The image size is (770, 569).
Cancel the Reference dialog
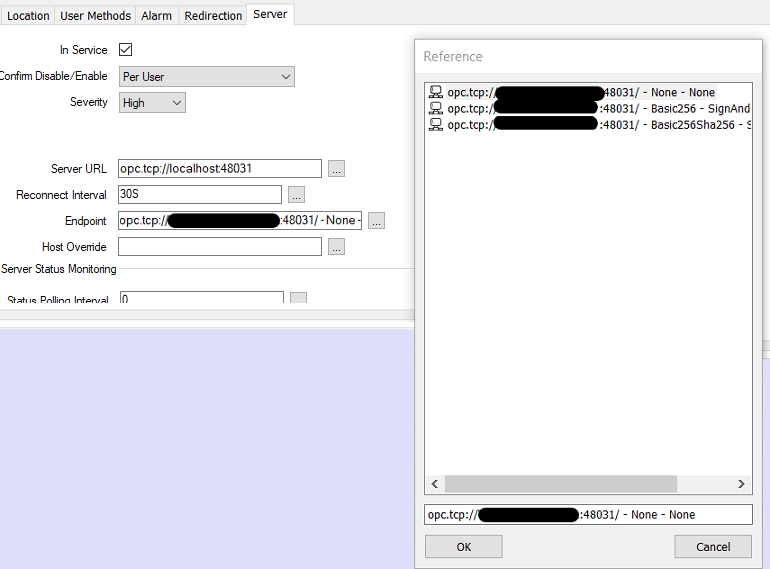point(712,547)
